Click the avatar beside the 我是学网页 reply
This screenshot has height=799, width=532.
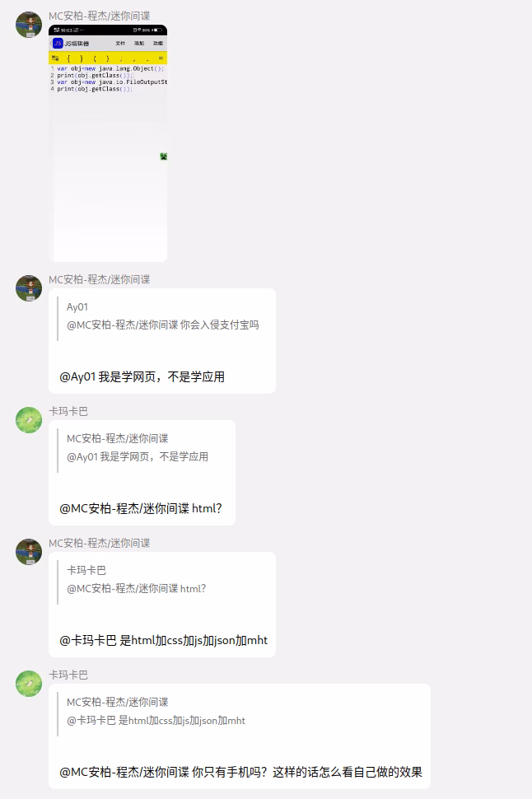[x=29, y=288]
